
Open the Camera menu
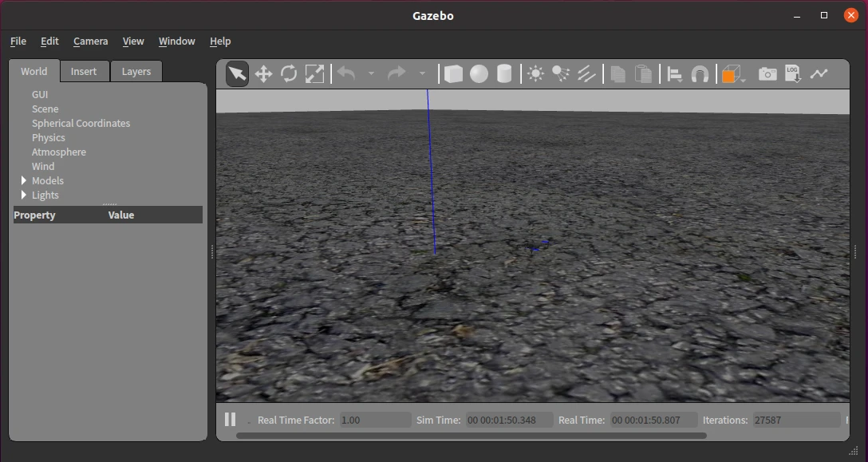point(91,41)
